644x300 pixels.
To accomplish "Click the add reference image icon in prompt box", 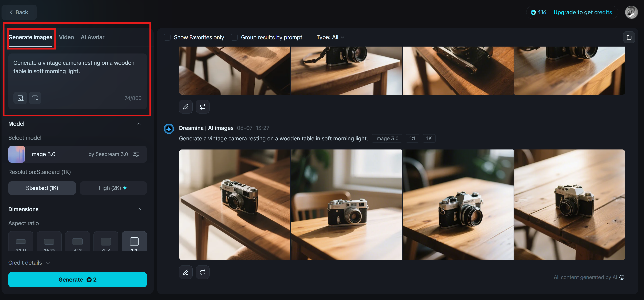I will (x=20, y=98).
